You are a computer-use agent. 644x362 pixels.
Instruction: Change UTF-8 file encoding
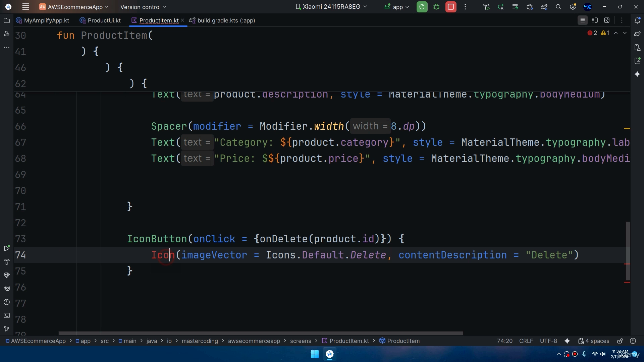pyautogui.click(x=548, y=341)
